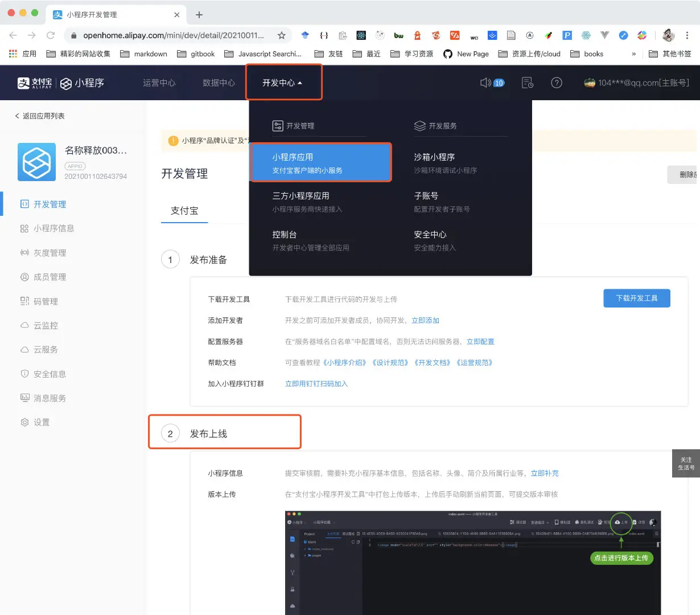Open the gitbook bookmark folder
700x615 pixels.
196,54
